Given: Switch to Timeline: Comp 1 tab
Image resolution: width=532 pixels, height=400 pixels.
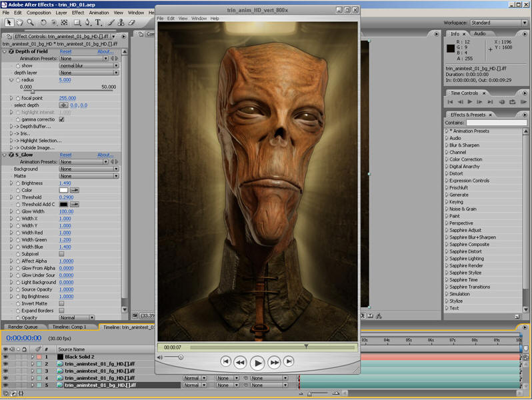Looking at the screenshot, I should click(x=69, y=327).
